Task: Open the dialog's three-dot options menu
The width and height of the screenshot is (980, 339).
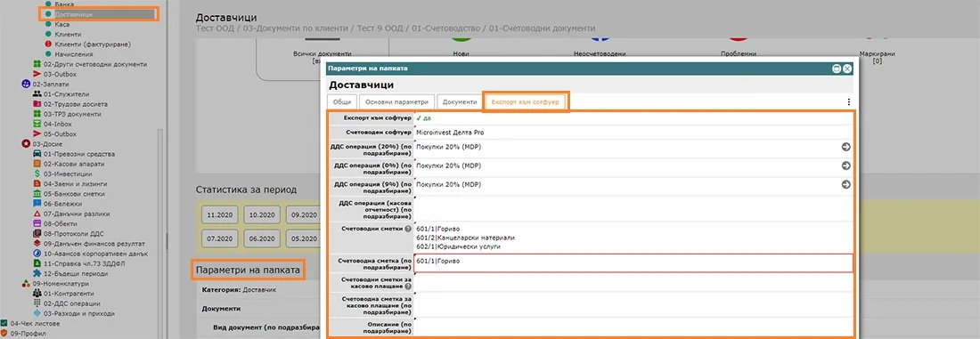Action: [849, 101]
